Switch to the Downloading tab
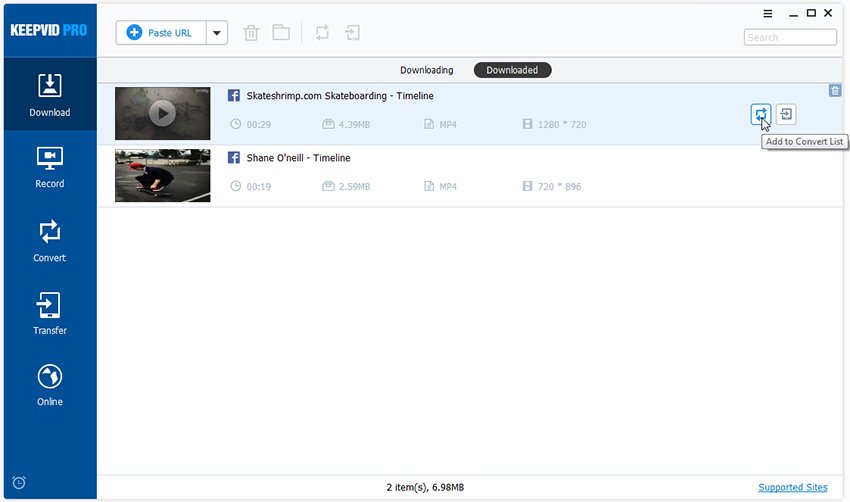Screen dimensions: 850x502 pyautogui.click(x=426, y=70)
